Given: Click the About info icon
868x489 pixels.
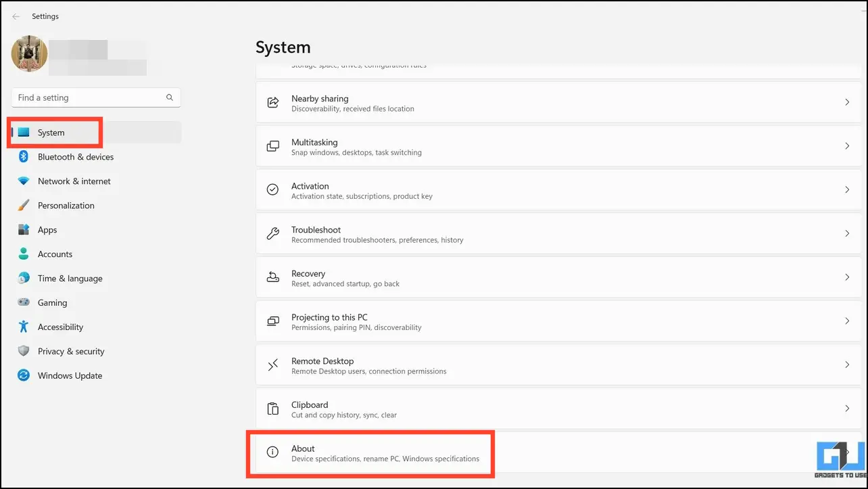Looking at the screenshot, I should tap(273, 452).
